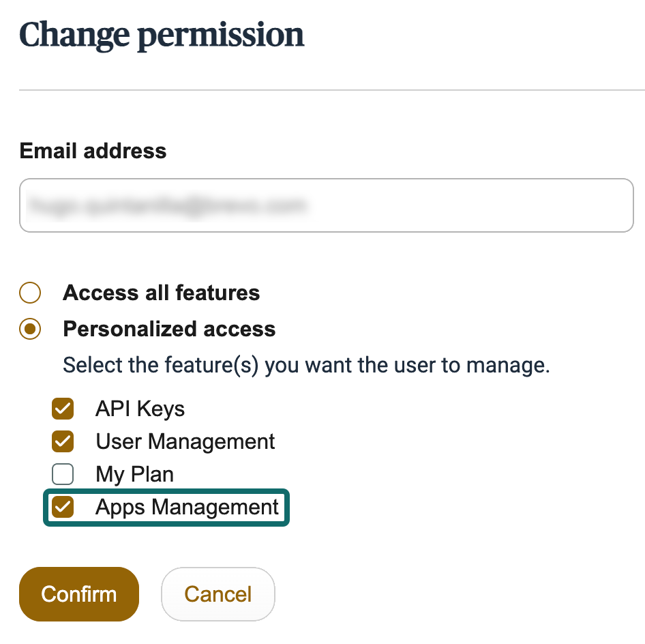
Task: Cancel the permission change
Action: 217,594
